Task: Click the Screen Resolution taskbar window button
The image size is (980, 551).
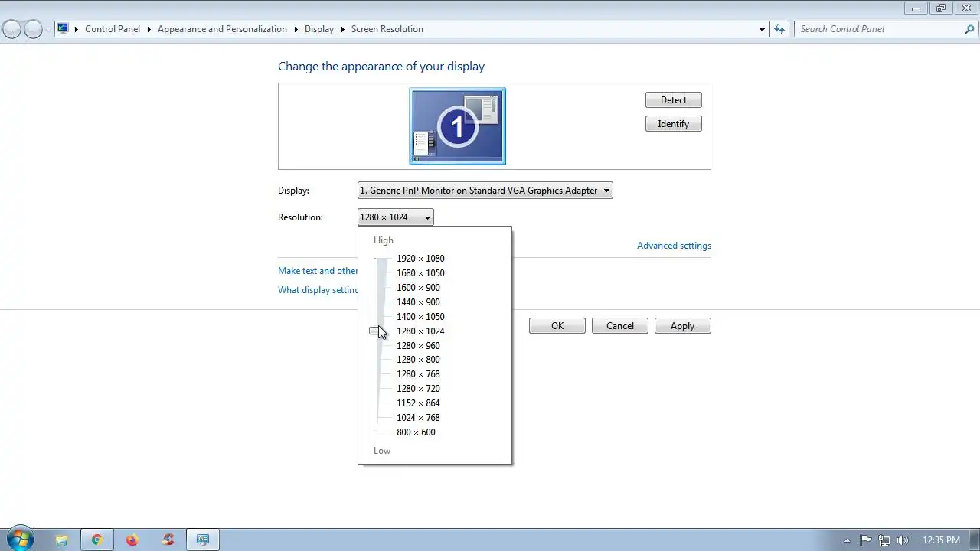Action: click(203, 540)
